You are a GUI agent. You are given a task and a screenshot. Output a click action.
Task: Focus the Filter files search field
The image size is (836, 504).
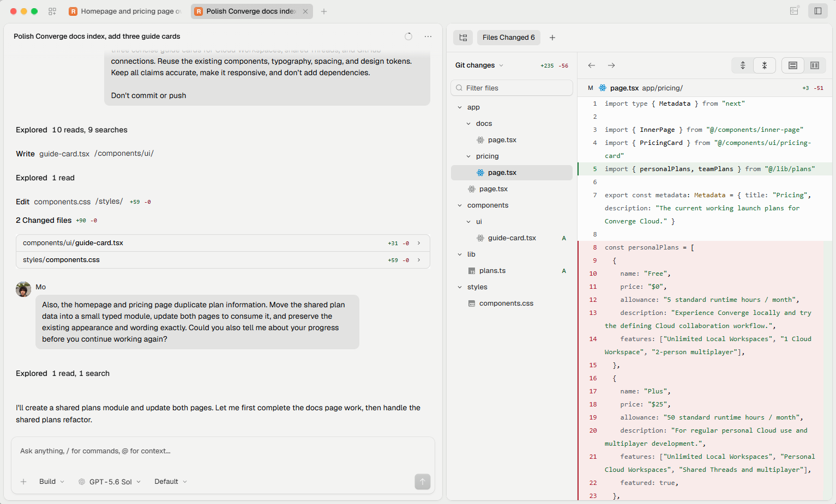512,88
